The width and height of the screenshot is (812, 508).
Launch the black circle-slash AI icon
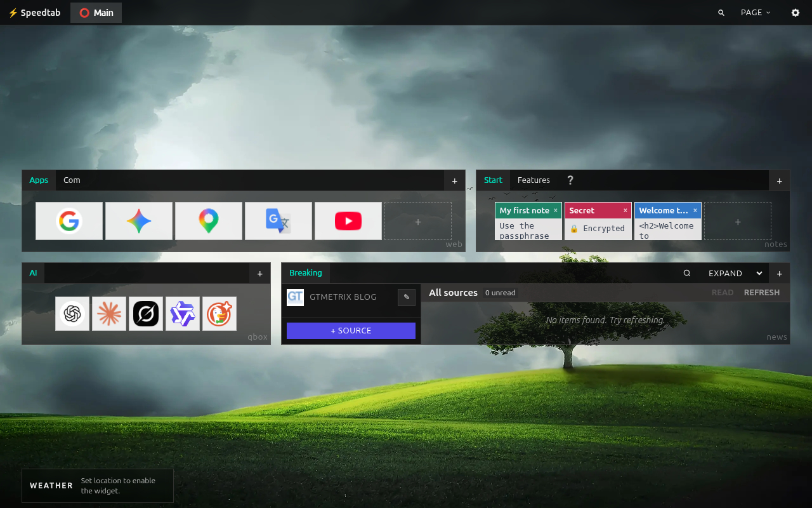(x=146, y=314)
